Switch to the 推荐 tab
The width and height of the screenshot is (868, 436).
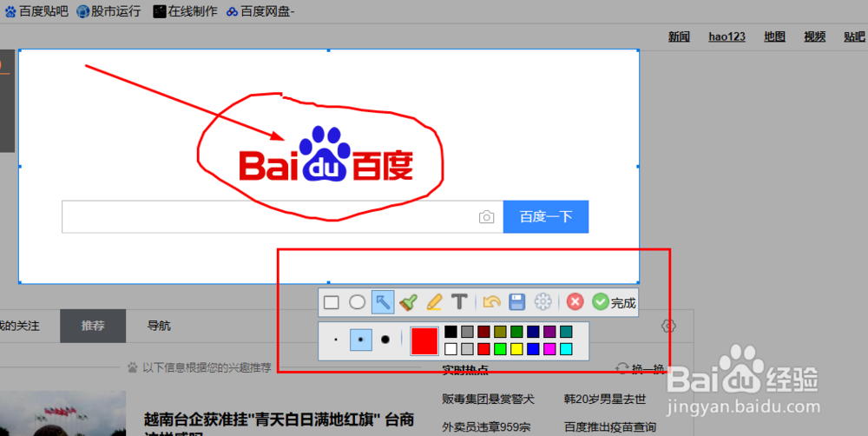click(93, 326)
